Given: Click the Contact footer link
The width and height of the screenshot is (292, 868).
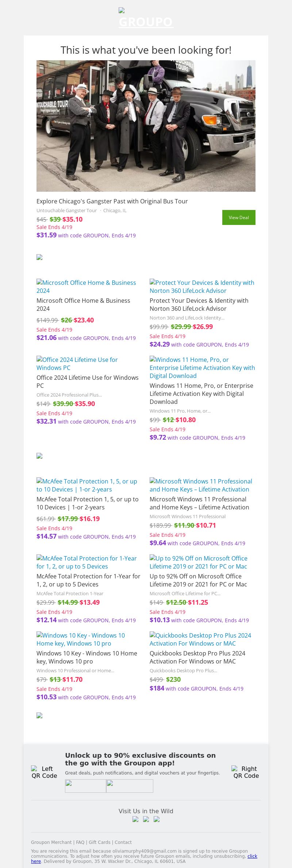Looking at the screenshot, I should [x=123, y=842].
